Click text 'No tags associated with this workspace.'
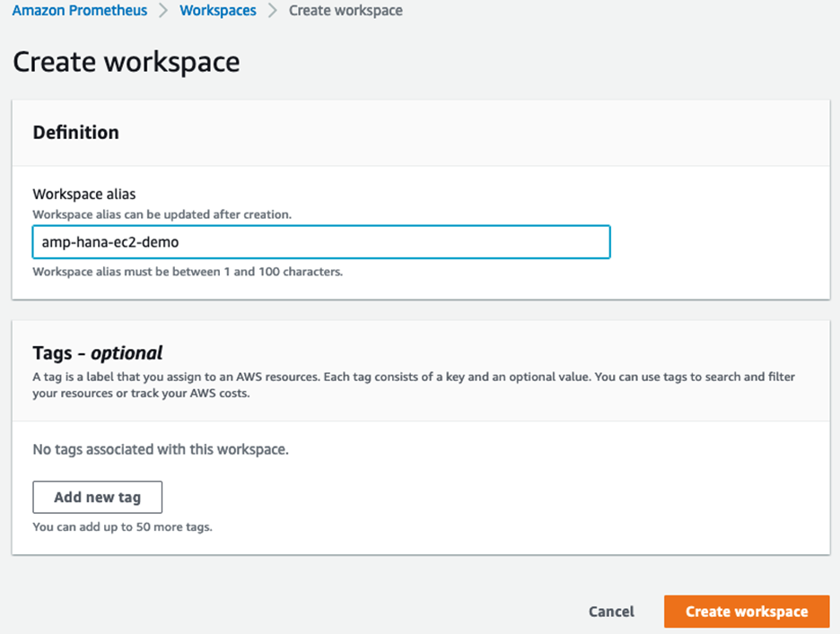840x634 pixels. pyautogui.click(x=161, y=449)
